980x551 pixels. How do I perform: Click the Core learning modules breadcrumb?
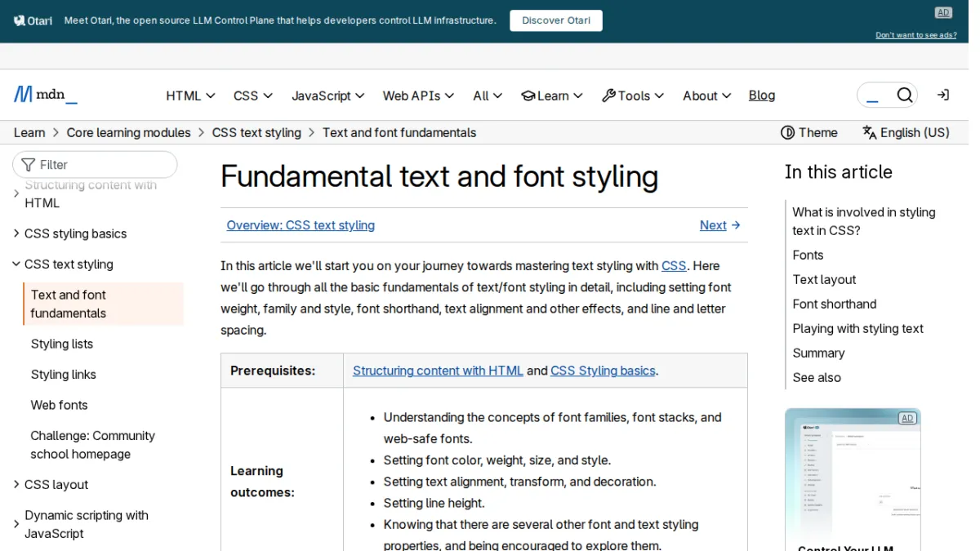[128, 132]
